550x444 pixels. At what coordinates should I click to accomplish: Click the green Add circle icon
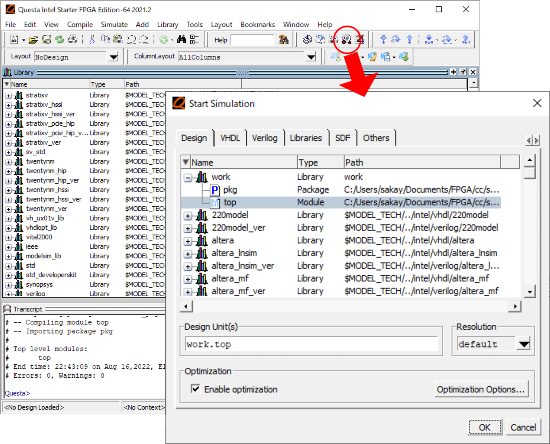(163, 40)
